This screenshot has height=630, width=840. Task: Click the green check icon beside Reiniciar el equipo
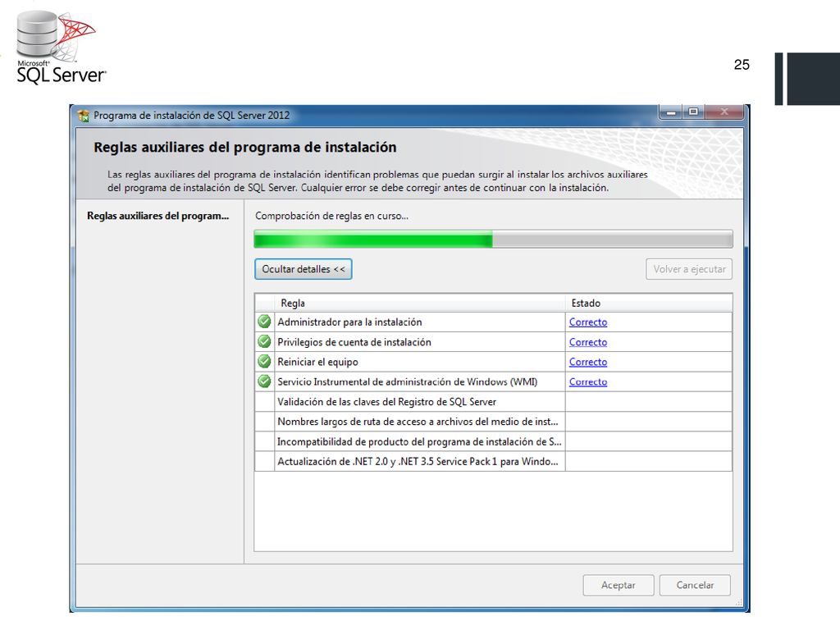click(264, 361)
